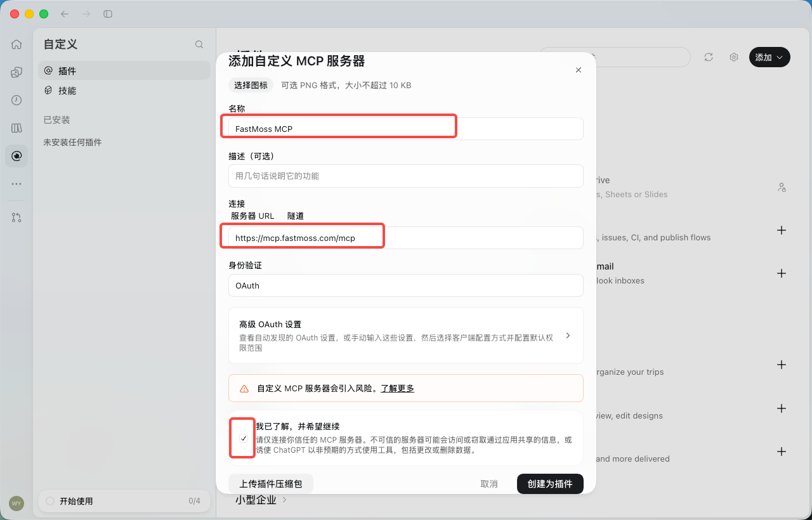Screen dimensions: 812x520
Task: Open the images gallery icon in left rail
Action: [x=16, y=72]
